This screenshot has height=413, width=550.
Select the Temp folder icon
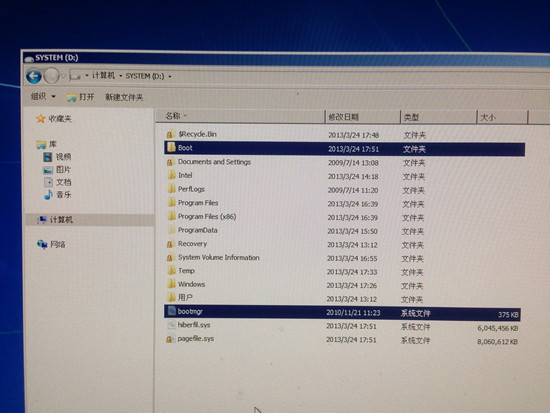pos(172,270)
